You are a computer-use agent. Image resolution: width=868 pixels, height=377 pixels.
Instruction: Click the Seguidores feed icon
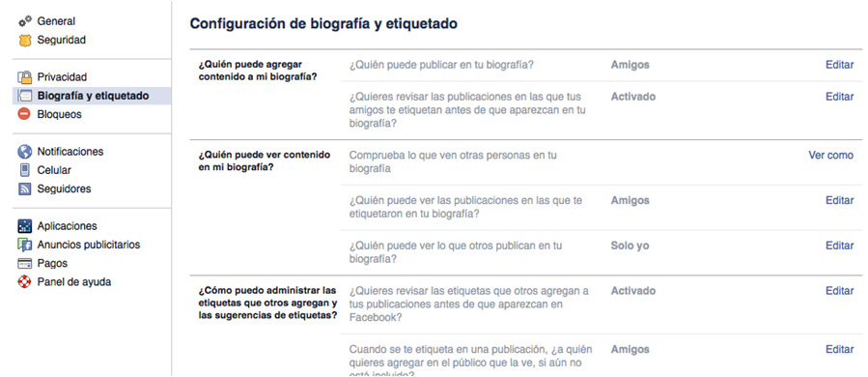coord(25,189)
